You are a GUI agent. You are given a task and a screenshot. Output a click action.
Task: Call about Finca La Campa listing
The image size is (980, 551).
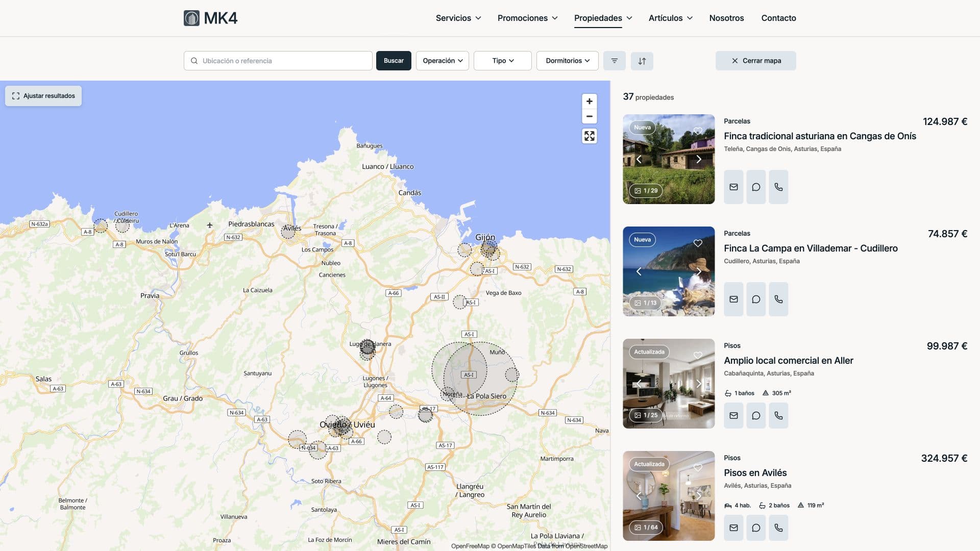pyautogui.click(x=778, y=299)
